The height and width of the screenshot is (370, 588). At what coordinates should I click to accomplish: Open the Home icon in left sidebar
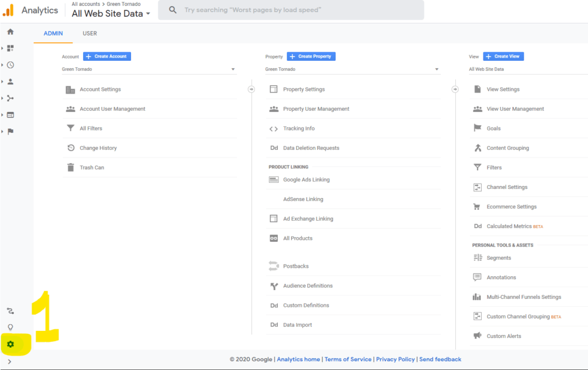tap(10, 32)
